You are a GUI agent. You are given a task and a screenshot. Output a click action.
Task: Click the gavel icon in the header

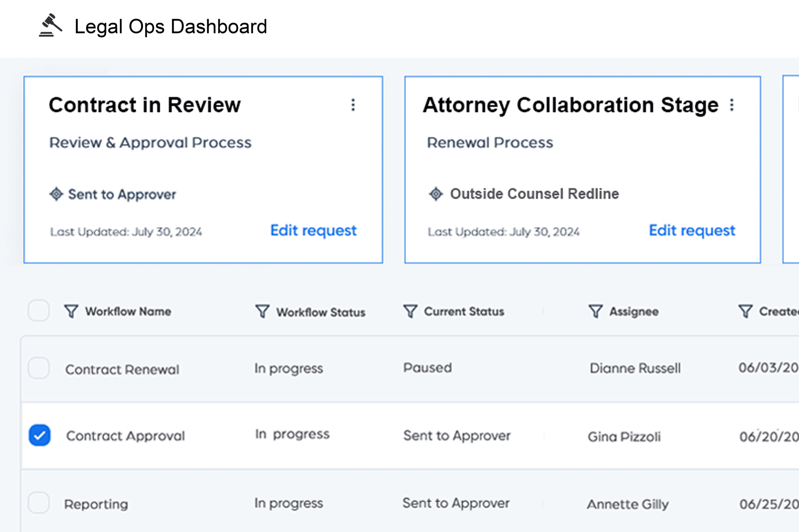[50, 26]
